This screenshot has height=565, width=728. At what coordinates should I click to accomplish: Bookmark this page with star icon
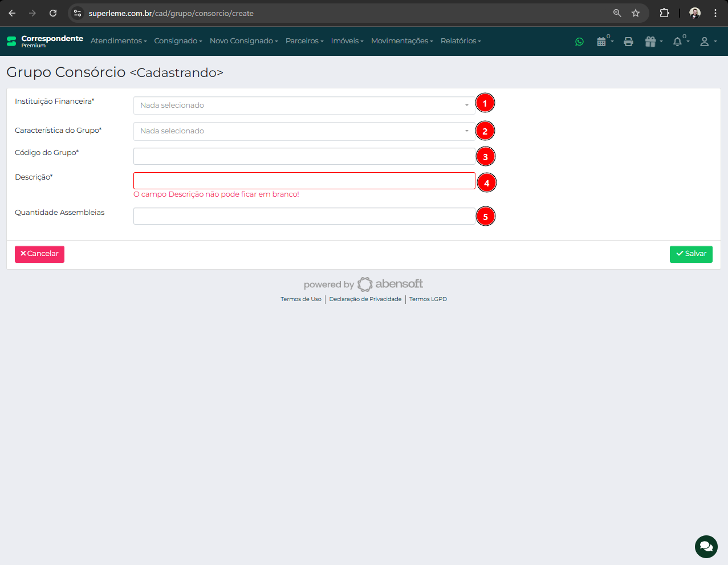(636, 13)
